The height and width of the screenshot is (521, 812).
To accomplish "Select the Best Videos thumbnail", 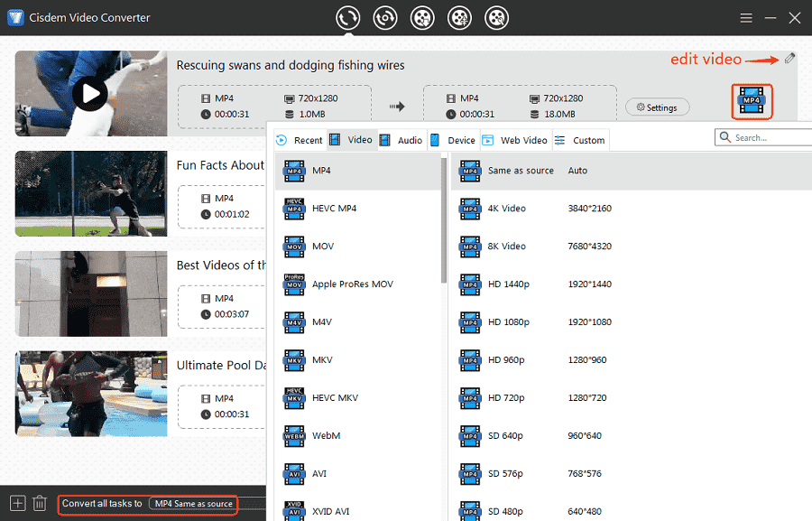I will [x=91, y=294].
